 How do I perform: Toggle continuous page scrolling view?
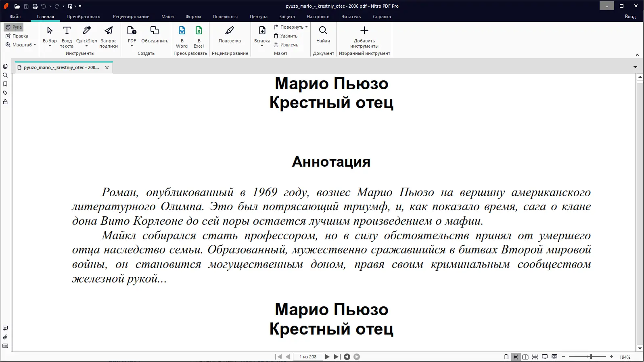[516, 357]
